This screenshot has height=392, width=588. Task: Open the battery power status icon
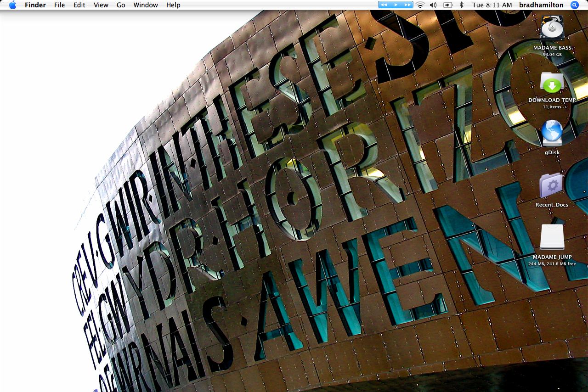[x=448, y=5]
